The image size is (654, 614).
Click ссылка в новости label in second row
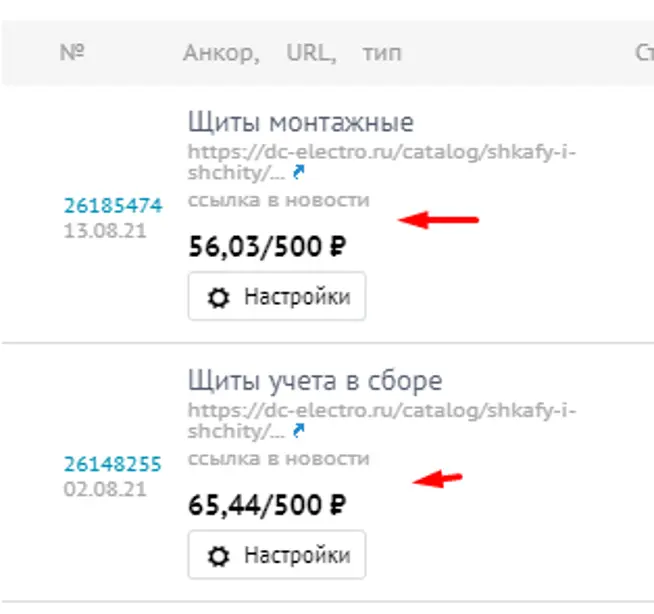click(278, 459)
